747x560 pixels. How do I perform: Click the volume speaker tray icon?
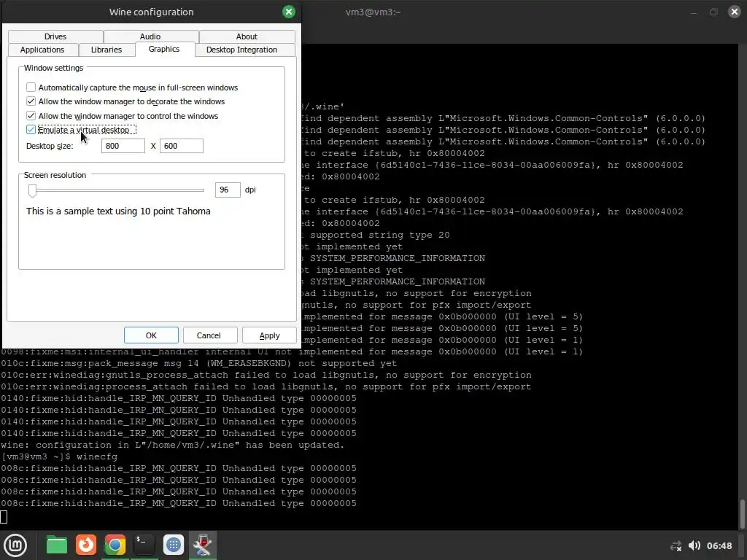click(694, 545)
